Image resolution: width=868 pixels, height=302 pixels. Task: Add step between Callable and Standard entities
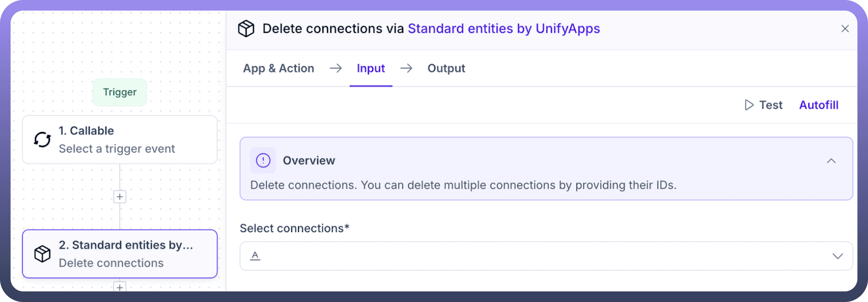(x=120, y=197)
